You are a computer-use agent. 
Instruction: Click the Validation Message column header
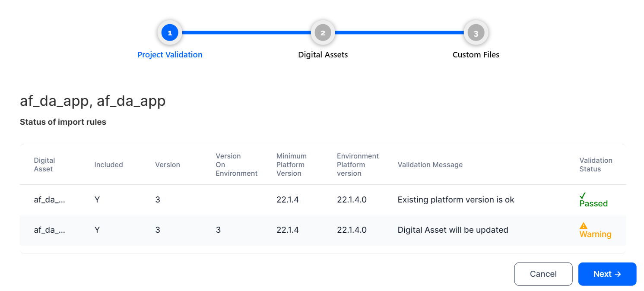[430, 164]
